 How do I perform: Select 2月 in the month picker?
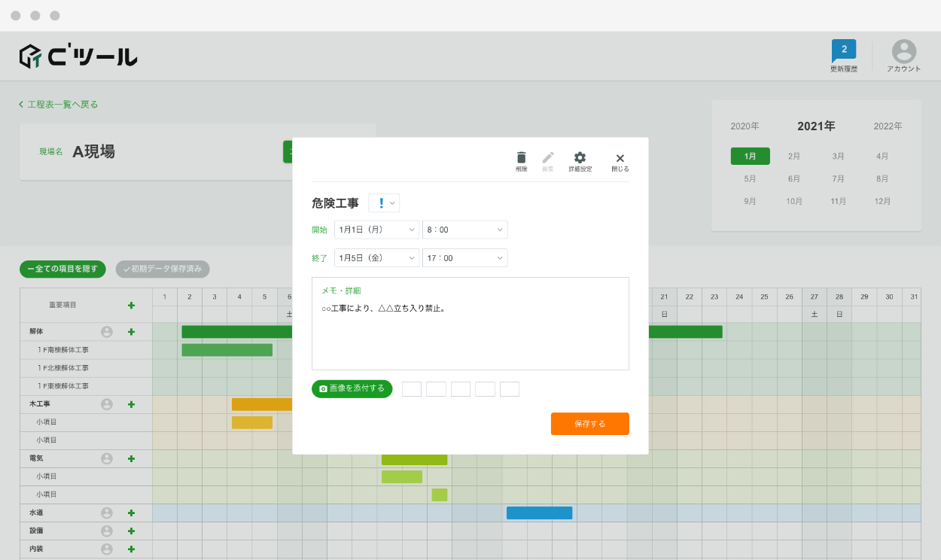click(x=793, y=157)
